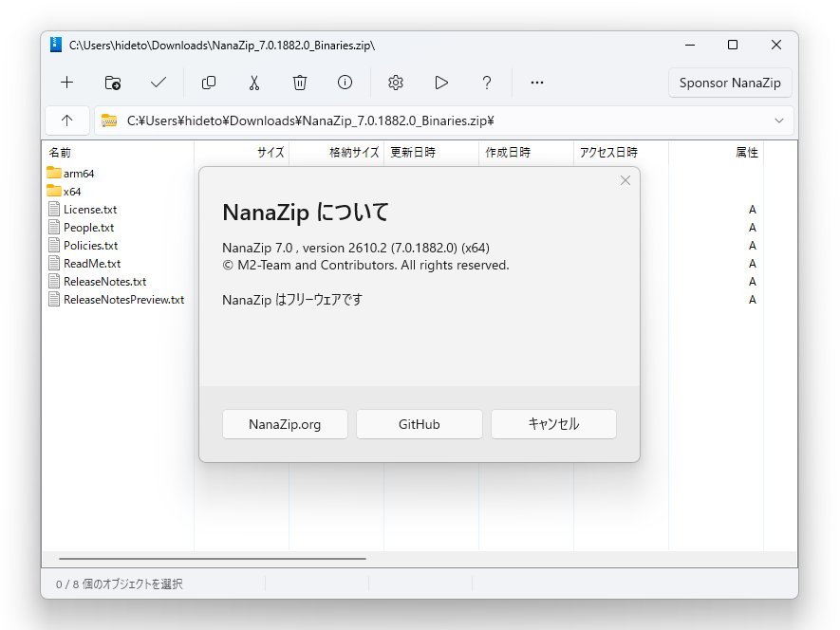The width and height of the screenshot is (840, 630).
Task: Click the Info circle toolbar icon
Action: pos(345,82)
